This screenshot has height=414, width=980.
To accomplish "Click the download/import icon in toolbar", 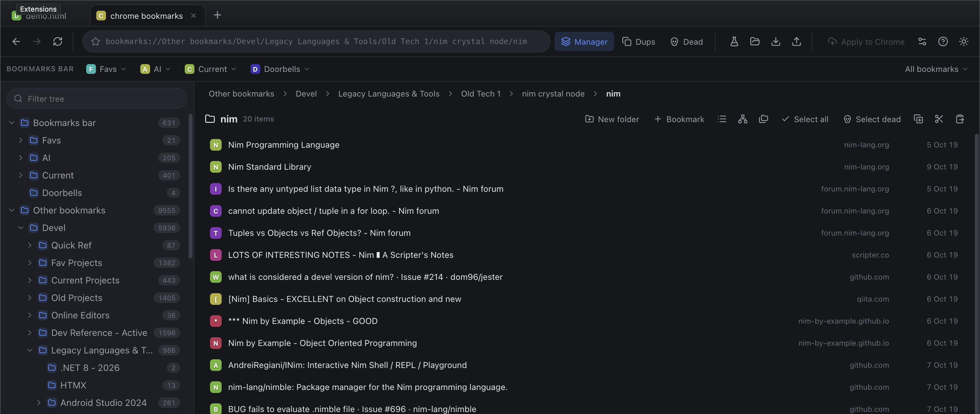I will [776, 41].
